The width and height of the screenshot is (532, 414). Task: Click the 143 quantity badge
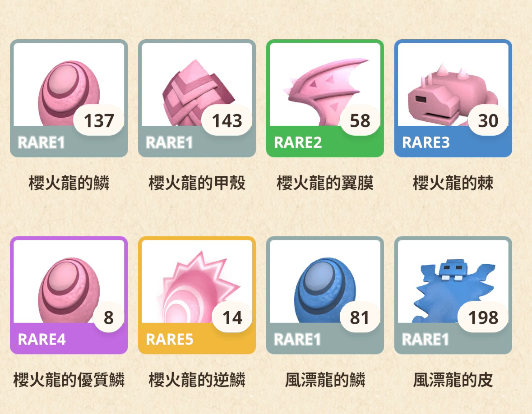227,120
